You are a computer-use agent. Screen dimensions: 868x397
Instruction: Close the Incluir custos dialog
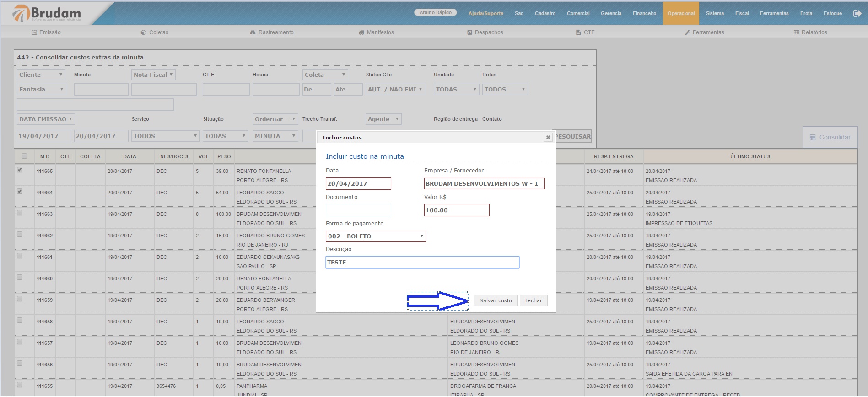(548, 137)
